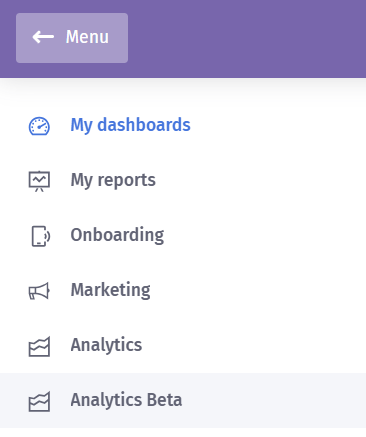Click the area chart icon beside Analytics
Image resolution: width=366 pixels, height=437 pixels.
tap(39, 346)
